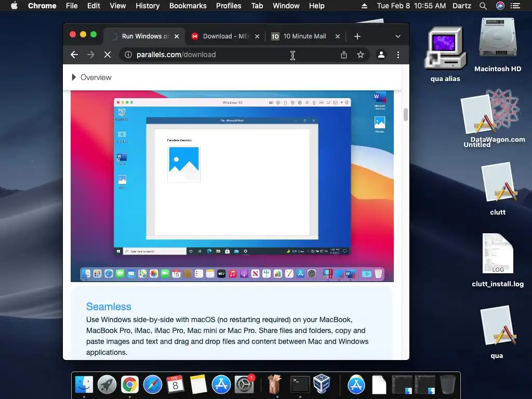Open Chrome three-dot menu
The height and width of the screenshot is (399, 532).
pos(398,55)
